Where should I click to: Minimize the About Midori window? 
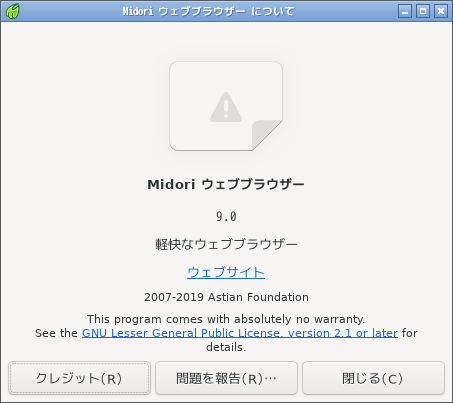click(x=405, y=11)
